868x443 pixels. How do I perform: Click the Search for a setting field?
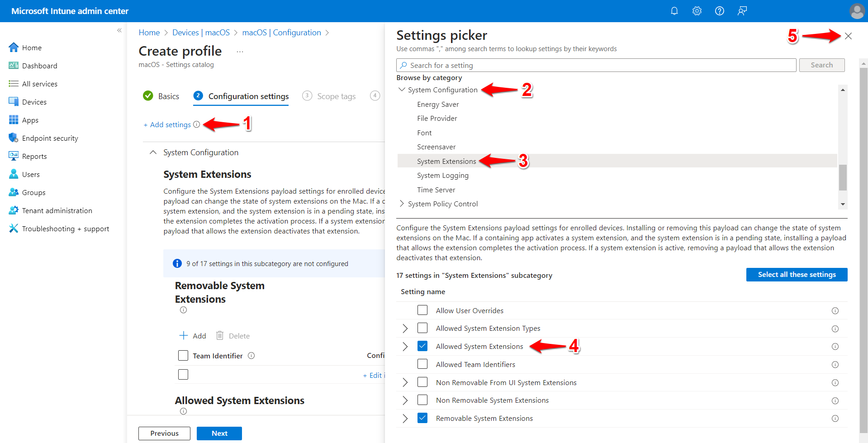tap(596, 65)
